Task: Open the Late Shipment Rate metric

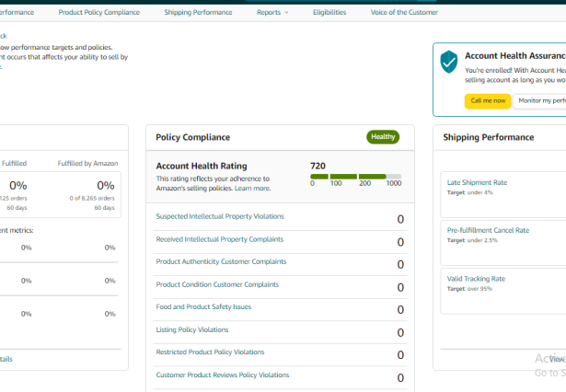Action: click(x=477, y=182)
